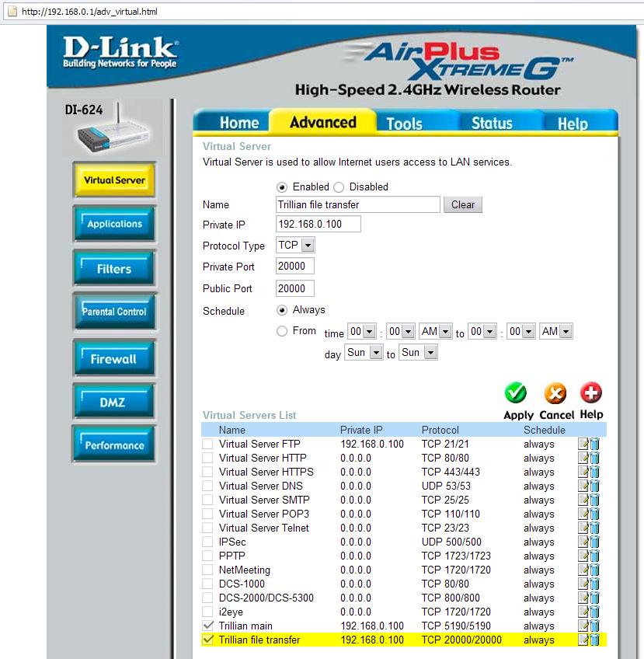Viewport: 644px width, 659px height.
Task: Open the start hour dropdown
Action: tap(362, 332)
